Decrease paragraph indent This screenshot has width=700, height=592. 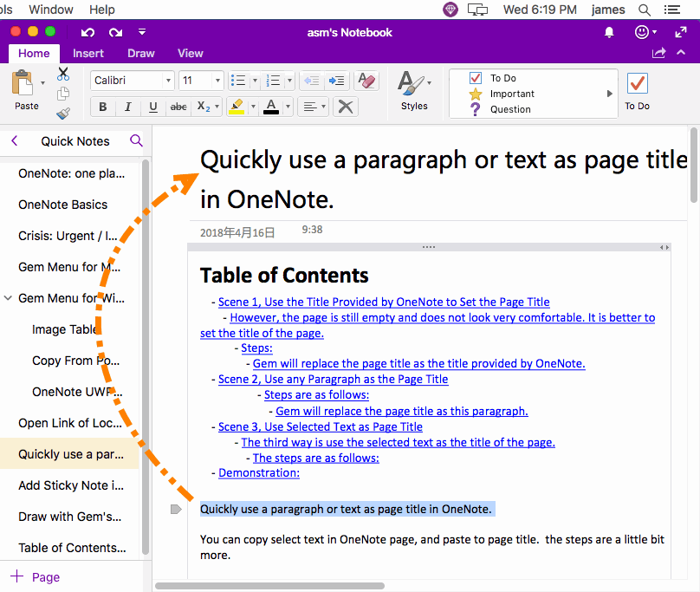(311, 81)
